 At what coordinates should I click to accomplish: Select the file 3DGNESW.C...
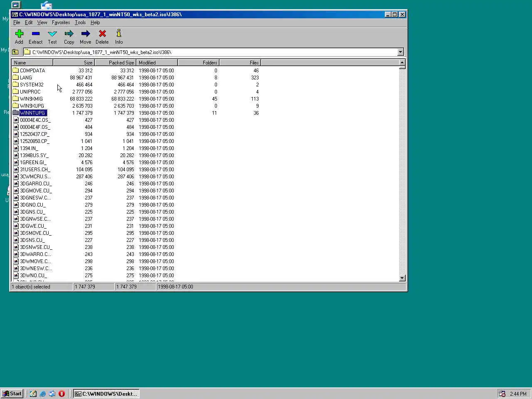coord(35,197)
